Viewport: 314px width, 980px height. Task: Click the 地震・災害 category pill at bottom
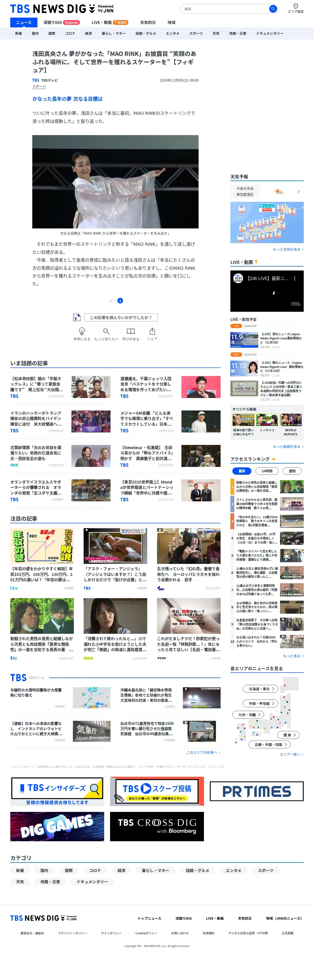[x=50, y=882]
